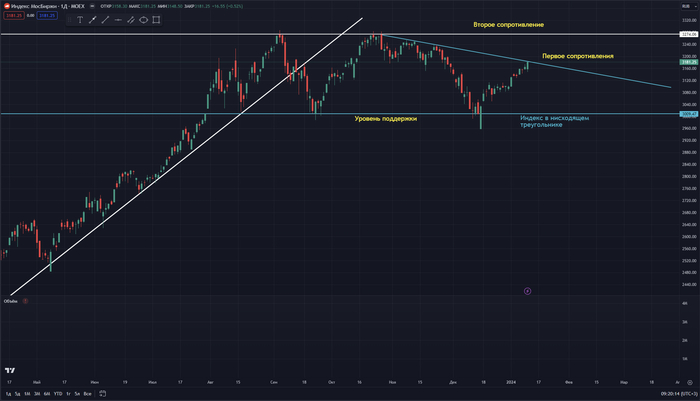
Task: Click the 2440.00 price scale label
Action: point(689,284)
